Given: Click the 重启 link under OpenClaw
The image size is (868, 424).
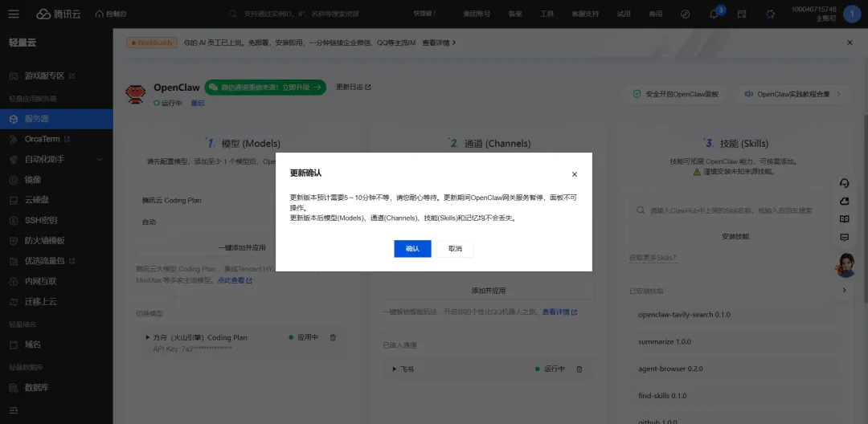Looking at the screenshot, I should [x=198, y=103].
